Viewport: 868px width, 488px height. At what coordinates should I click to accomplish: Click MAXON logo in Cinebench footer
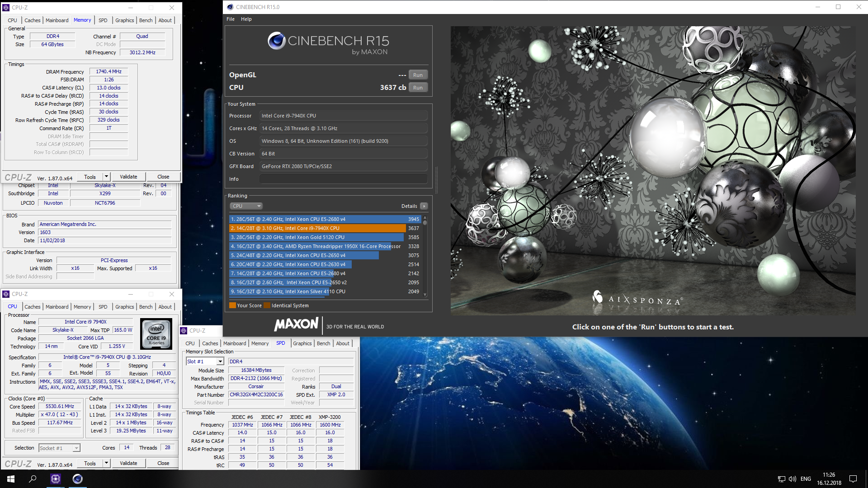(297, 324)
